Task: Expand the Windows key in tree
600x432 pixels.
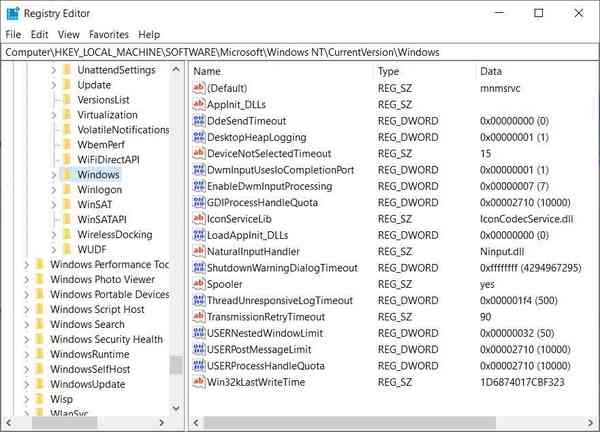Action: point(54,174)
